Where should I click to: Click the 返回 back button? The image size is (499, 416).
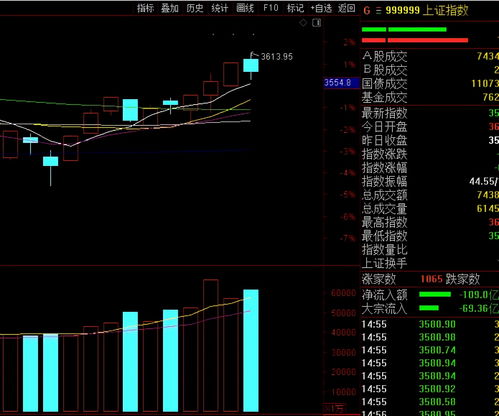tap(347, 8)
